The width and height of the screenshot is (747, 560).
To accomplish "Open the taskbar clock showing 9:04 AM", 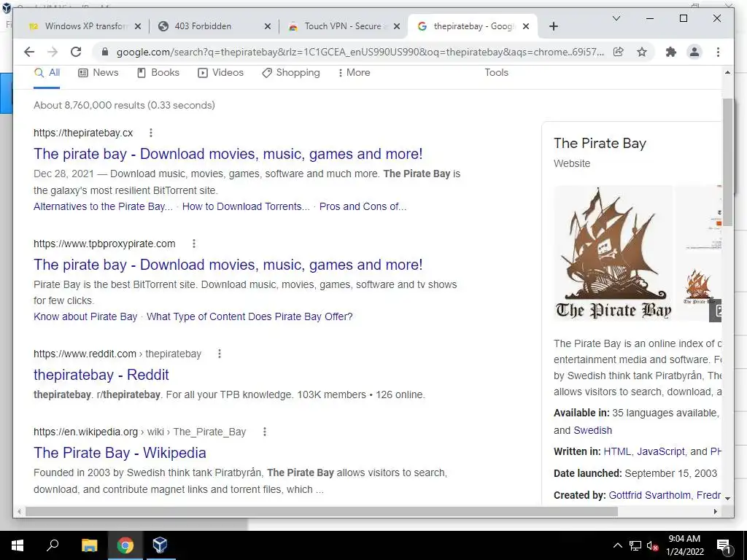I will click(x=684, y=545).
